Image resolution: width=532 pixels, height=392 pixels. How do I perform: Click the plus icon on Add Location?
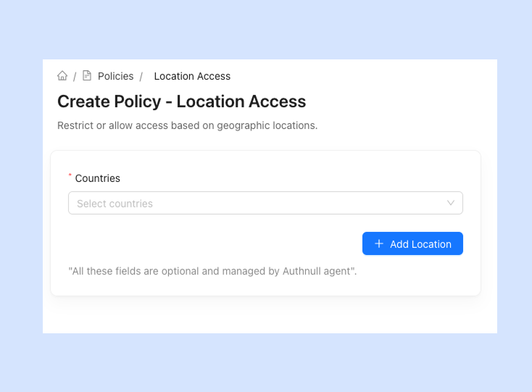(379, 243)
